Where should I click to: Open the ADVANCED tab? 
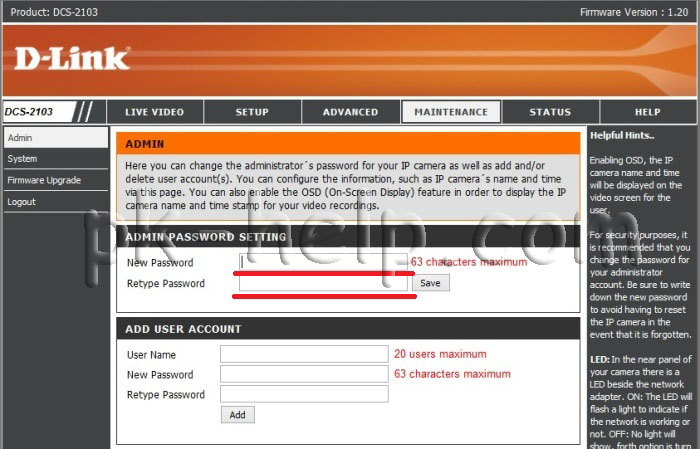(350, 112)
